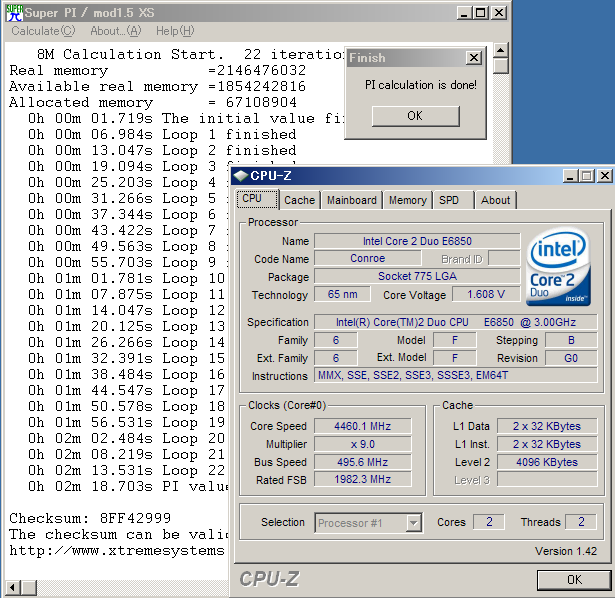The image size is (615, 598).
Task: Open the Calculate menu in Super PI
Action: [x=43, y=31]
